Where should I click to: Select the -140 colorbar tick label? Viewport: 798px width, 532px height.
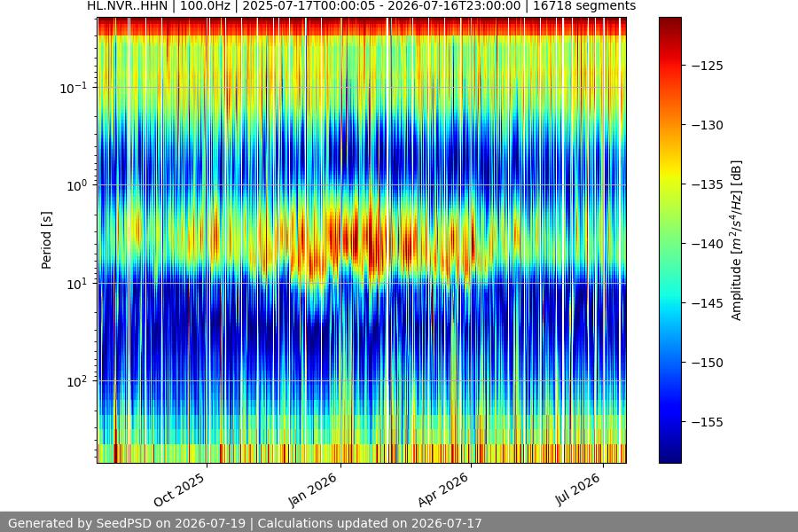[x=708, y=244]
